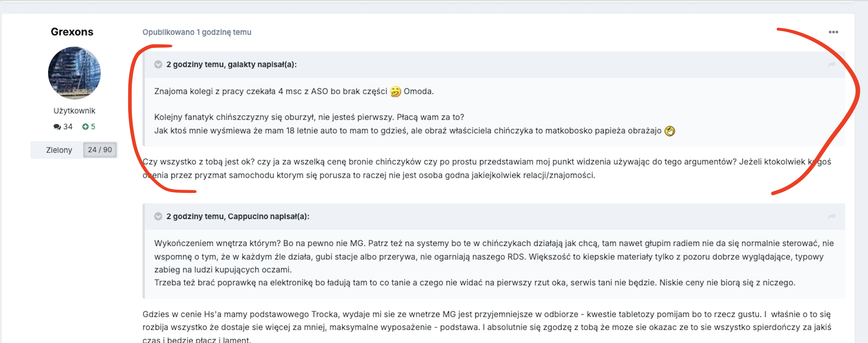Open the 'Opublikowano 1 godzinę temu' timestamp link
The image size is (868, 343).
pyautogui.click(x=197, y=32)
